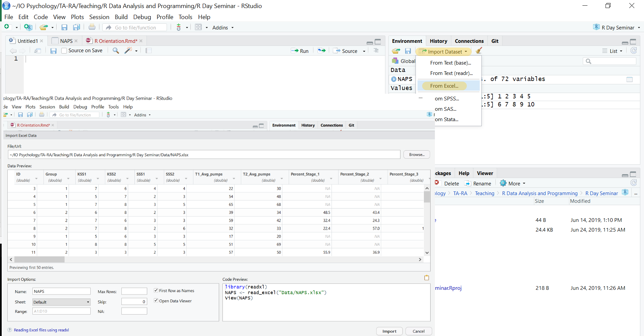This screenshot has width=644, height=336.
Task: Click the version control Git icon in top toolbar
Action: click(x=179, y=27)
